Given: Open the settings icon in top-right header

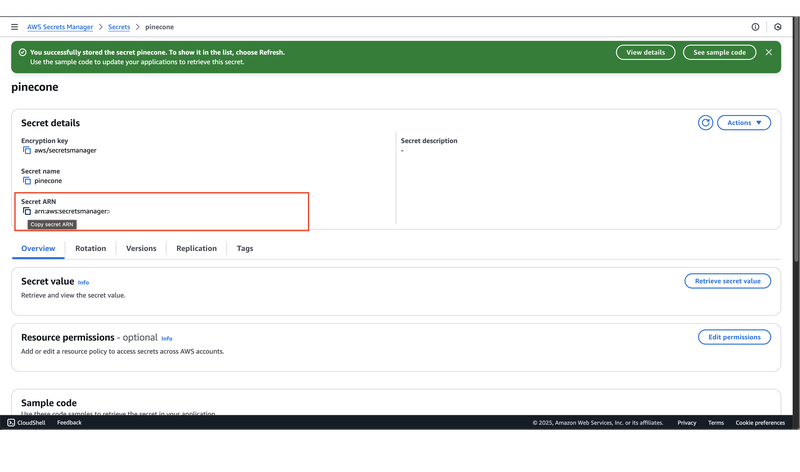Looking at the screenshot, I should click(x=778, y=27).
